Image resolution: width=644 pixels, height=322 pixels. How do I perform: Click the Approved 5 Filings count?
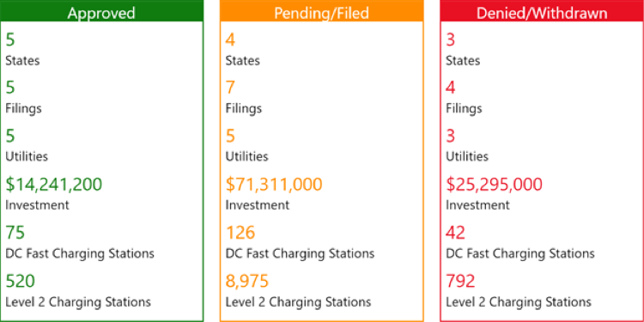click(x=10, y=88)
